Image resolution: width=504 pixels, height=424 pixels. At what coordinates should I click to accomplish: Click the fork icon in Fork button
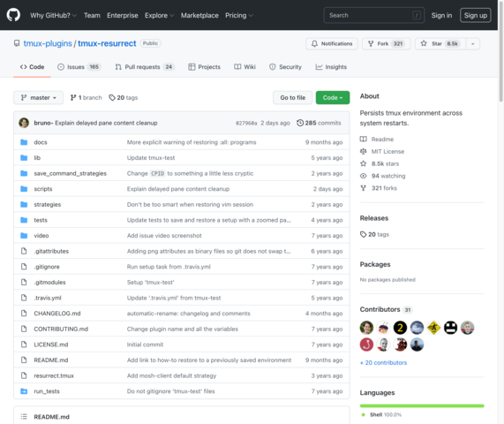coord(371,43)
